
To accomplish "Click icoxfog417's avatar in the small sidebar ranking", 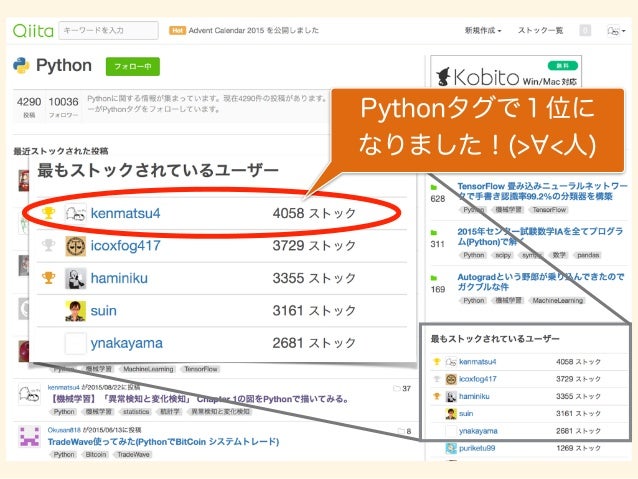I will click(x=451, y=379).
